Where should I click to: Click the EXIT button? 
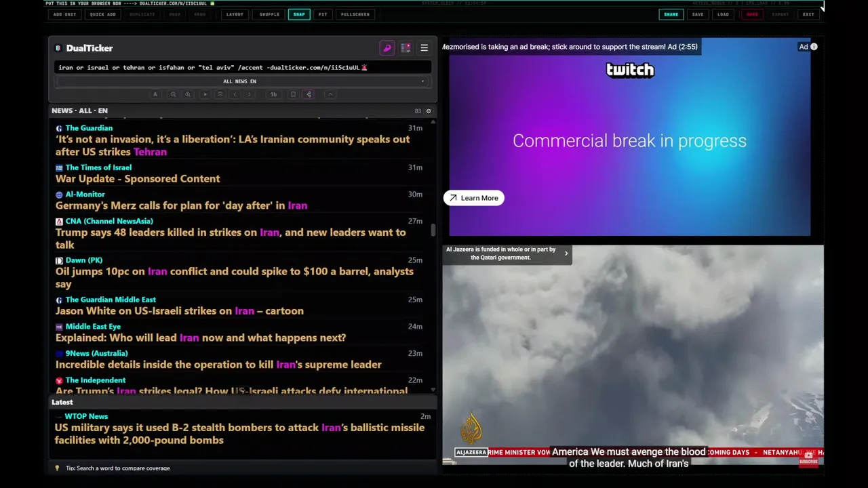(808, 14)
